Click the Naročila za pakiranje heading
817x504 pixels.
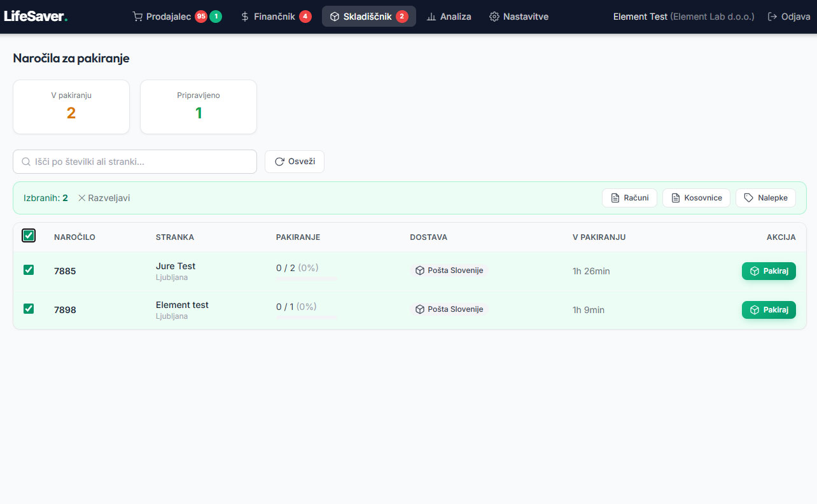[x=71, y=59]
